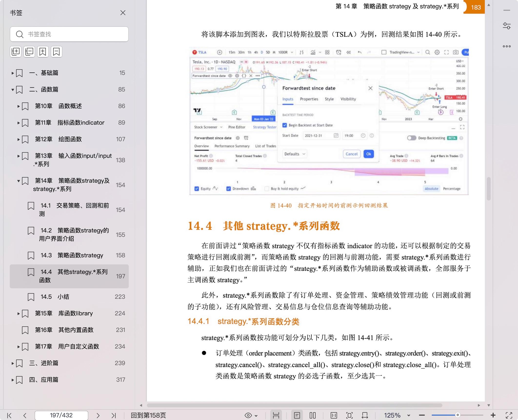Click the zoom slider handle
Viewport: 518px width, 420px height.
click(x=458, y=415)
